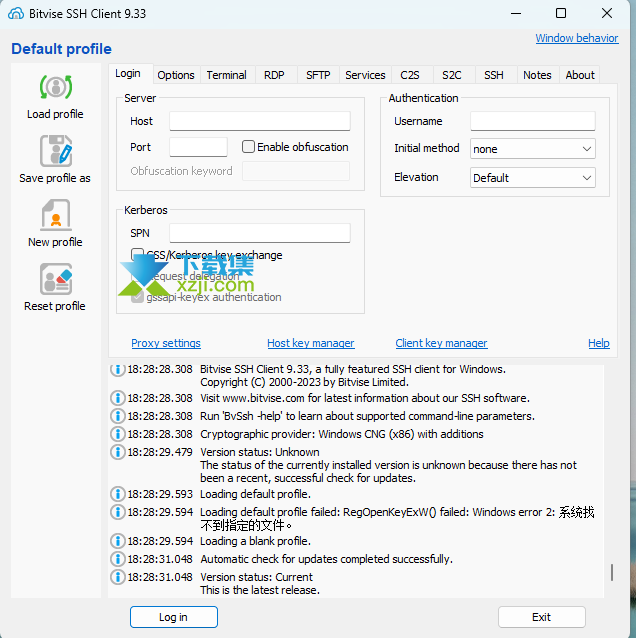Click into the Port field
Viewport: 636px width, 638px height.
[x=198, y=147]
